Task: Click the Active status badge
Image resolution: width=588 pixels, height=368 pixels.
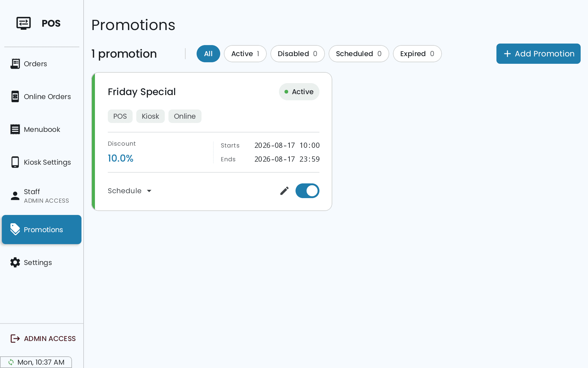Action: tap(299, 92)
